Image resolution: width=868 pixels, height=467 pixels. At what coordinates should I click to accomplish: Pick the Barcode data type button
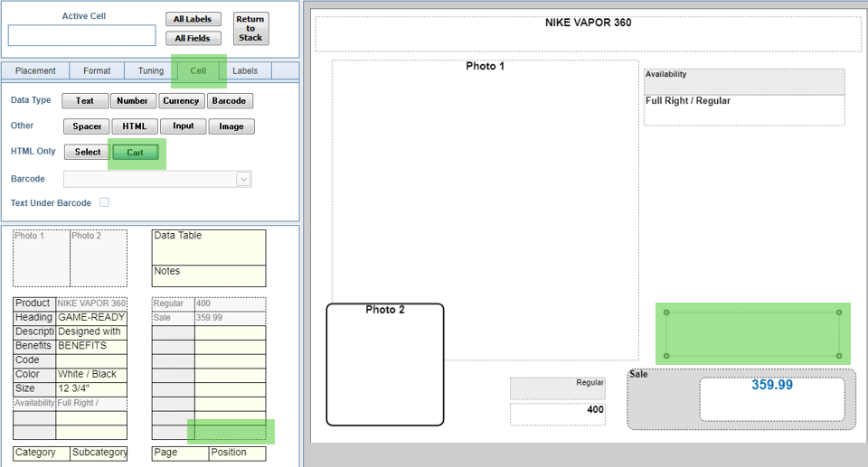[x=230, y=101]
